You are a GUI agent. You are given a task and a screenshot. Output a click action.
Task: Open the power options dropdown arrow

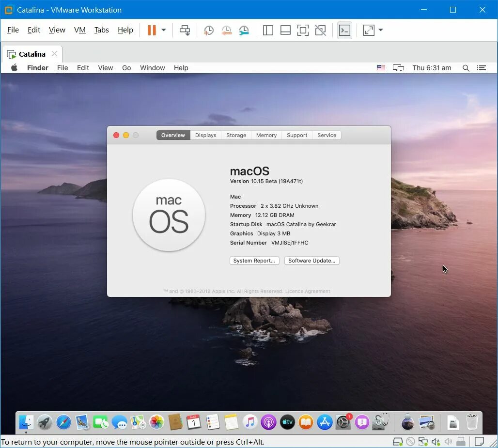tap(164, 30)
